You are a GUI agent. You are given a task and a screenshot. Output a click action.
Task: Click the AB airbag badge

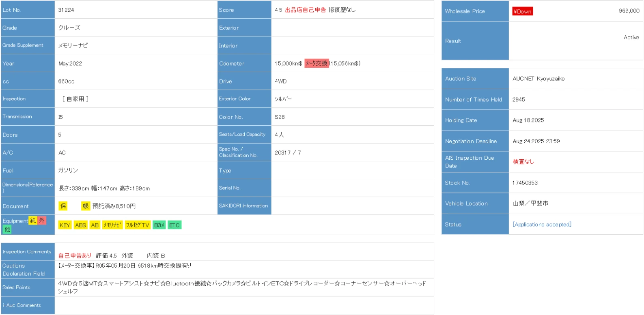point(95,225)
